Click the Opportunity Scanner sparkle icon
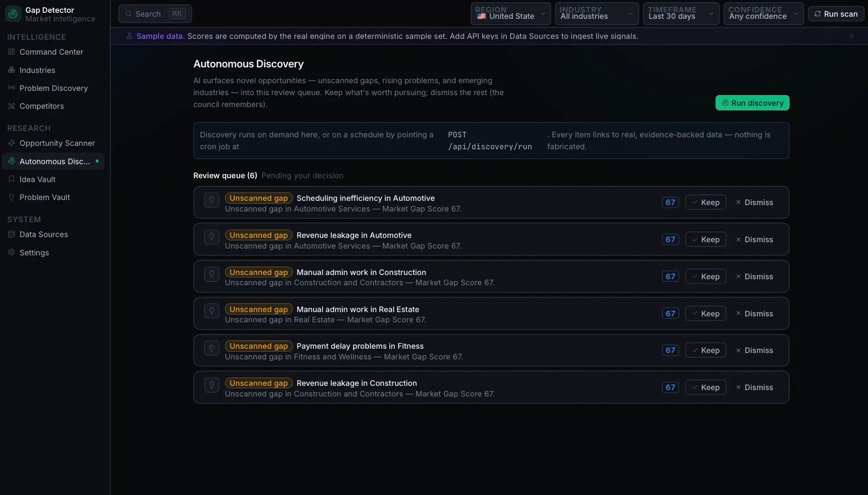This screenshot has width=868, height=495. (x=11, y=143)
